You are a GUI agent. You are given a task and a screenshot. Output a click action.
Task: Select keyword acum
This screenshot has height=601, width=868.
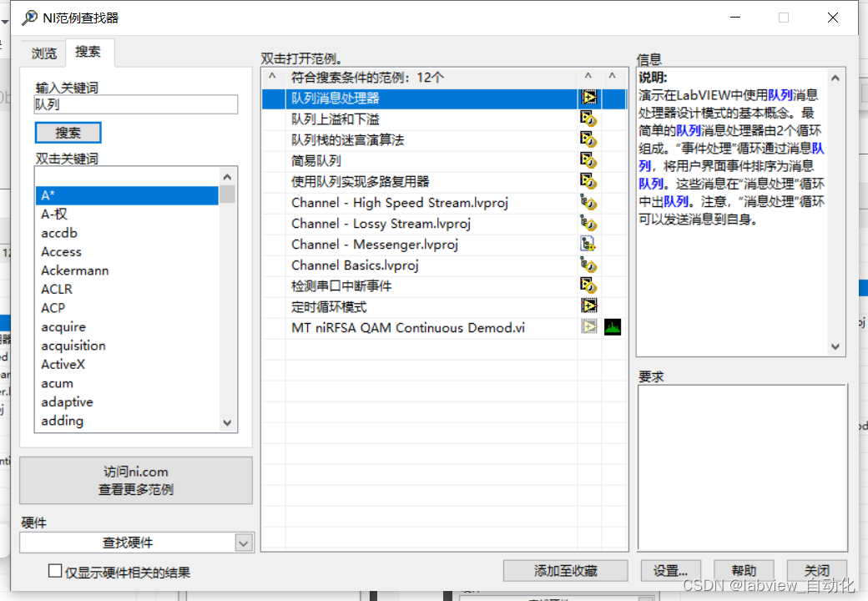click(128, 383)
